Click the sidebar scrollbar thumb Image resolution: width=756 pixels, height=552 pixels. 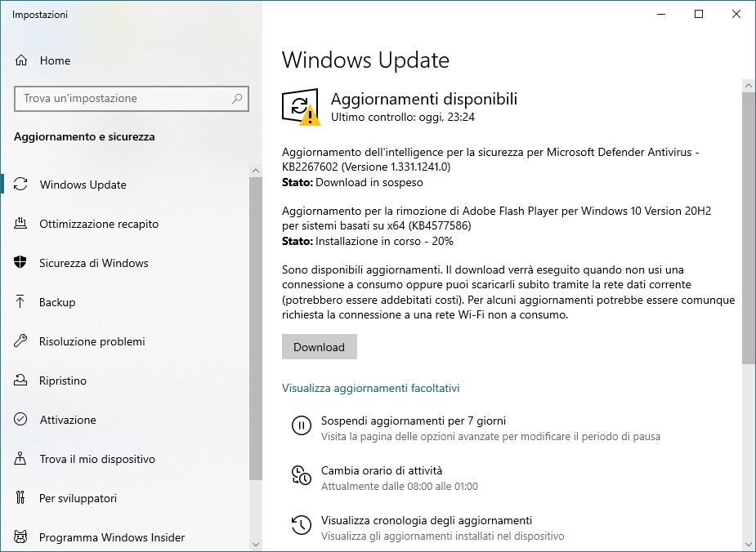pyautogui.click(x=256, y=328)
